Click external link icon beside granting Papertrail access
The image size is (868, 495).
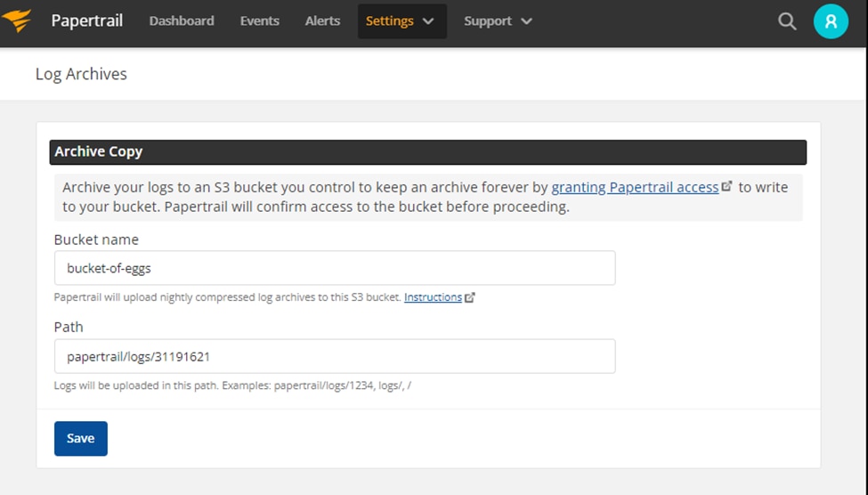tap(726, 187)
